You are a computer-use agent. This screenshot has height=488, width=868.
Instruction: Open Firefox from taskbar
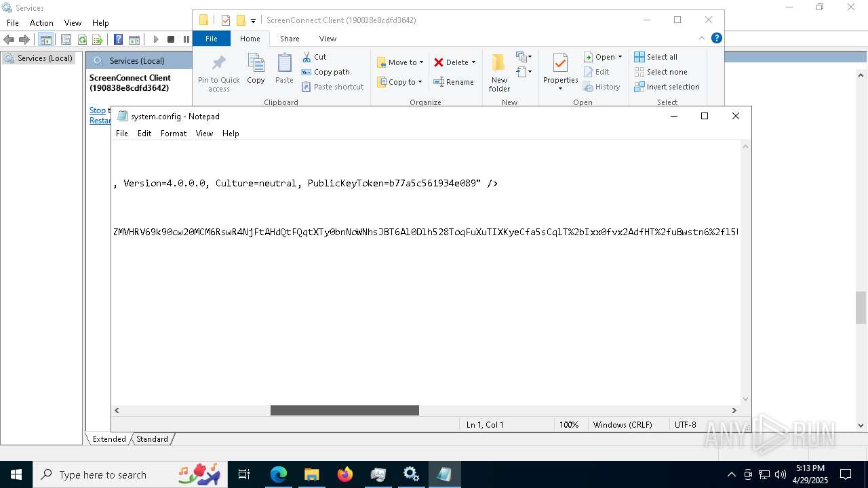[x=345, y=474]
